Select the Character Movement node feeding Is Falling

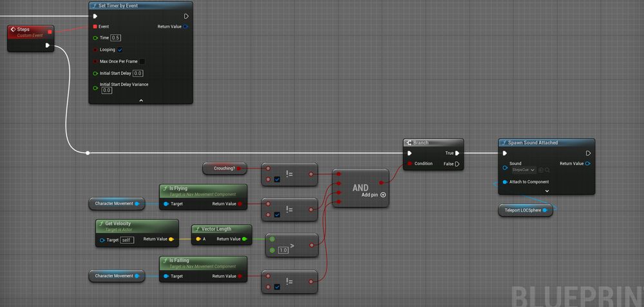[117, 276]
